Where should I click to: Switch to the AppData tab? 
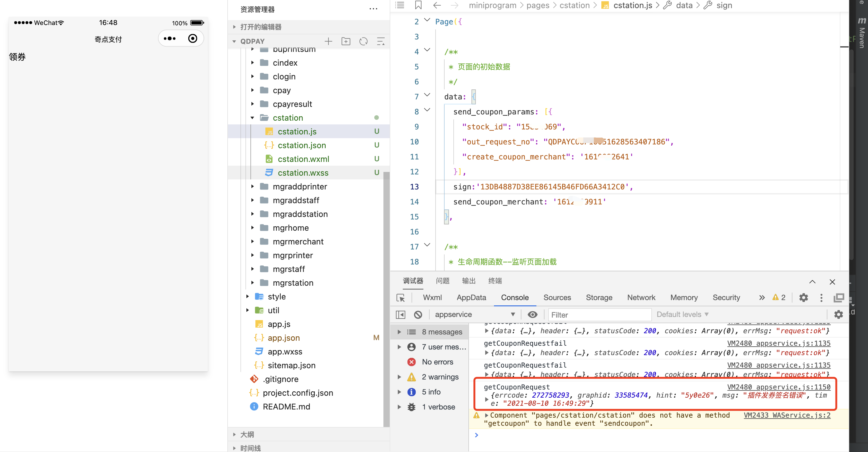pyautogui.click(x=471, y=298)
